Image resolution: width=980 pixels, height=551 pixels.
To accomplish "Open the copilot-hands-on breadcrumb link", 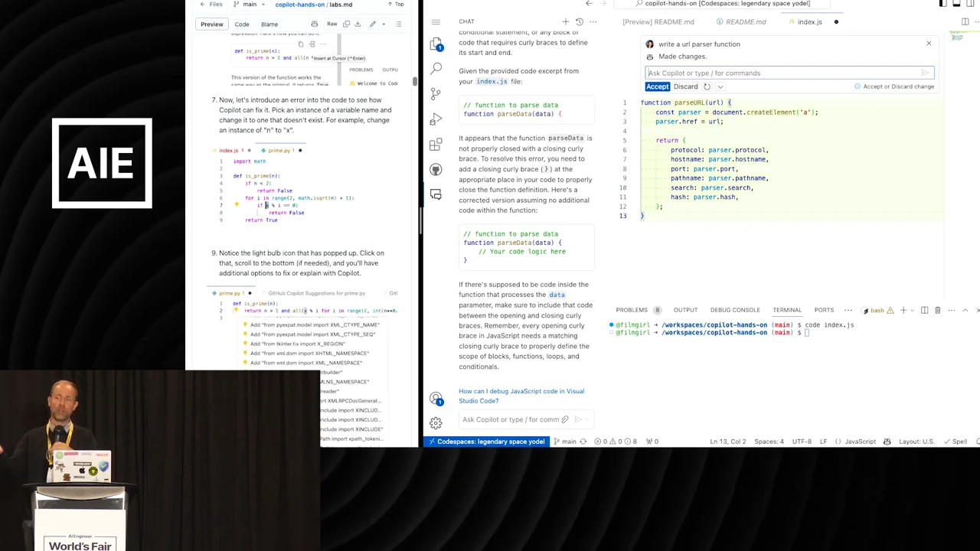I will 299,5.
